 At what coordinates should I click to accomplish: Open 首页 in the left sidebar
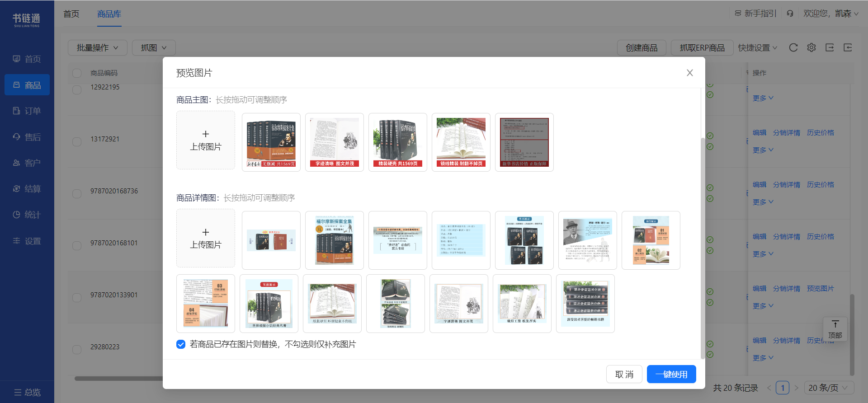[27, 59]
